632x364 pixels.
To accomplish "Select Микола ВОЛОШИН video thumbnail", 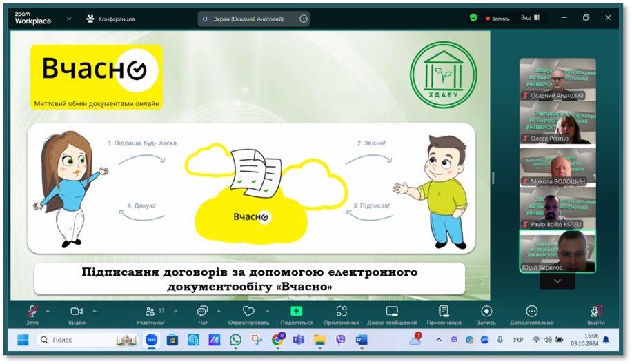I will [x=557, y=168].
